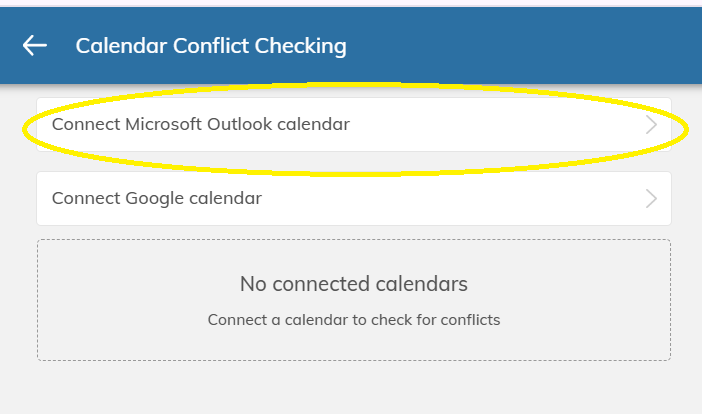Click the word 'Checking' in the header
702x414 pixels.
[304, 45]
